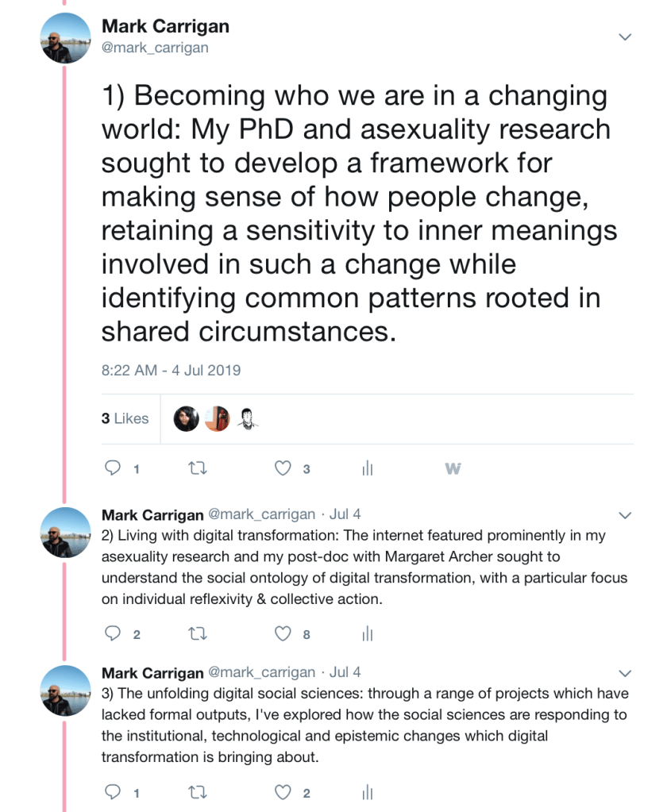View analytics for the main tweet
The image size is (667, 812).
pyautogui.click(x=367, y=469)
